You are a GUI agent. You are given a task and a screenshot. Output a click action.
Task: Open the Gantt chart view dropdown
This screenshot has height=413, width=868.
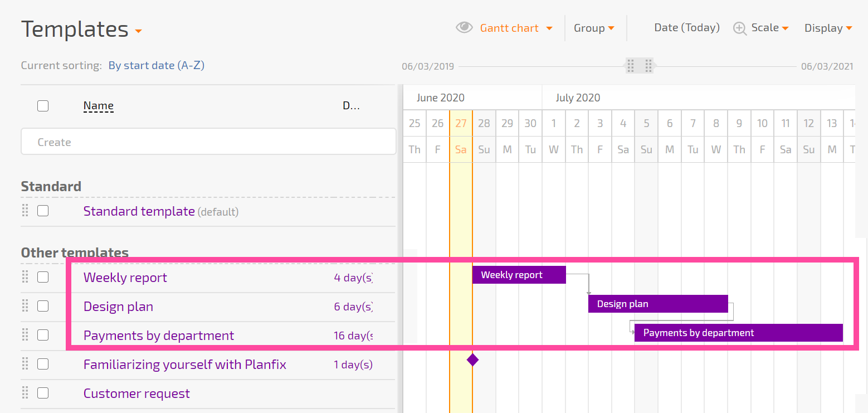tap(516, 28)
